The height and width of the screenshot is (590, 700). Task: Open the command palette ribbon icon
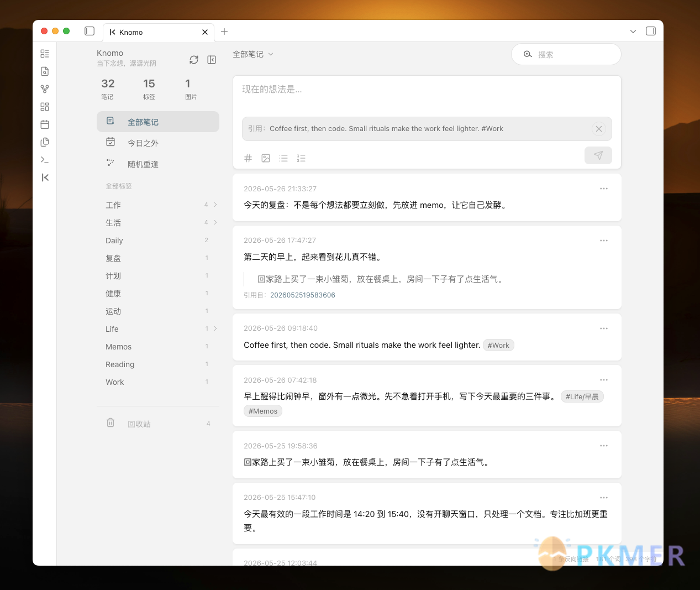pyautogui.click(x=45, y=160)
